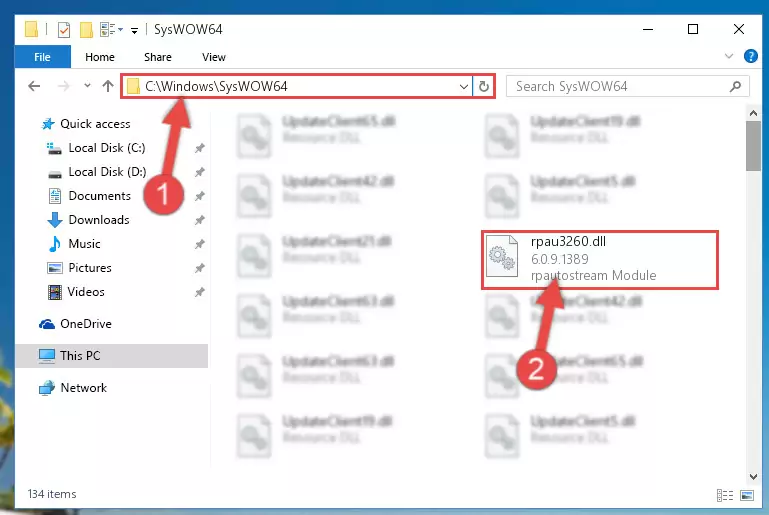Screen dimensions: 769x515
Task: Click the Music note icon
Action: (x=54, y=244)
